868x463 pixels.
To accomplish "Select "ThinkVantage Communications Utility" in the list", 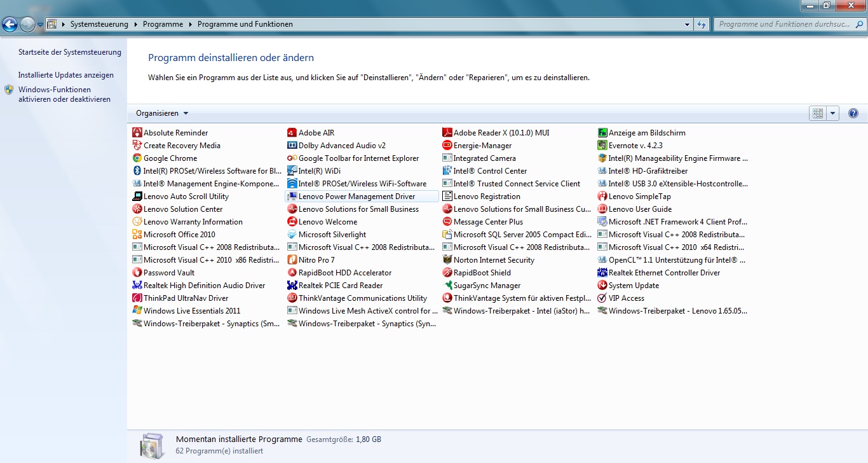I will pos(357,298).
